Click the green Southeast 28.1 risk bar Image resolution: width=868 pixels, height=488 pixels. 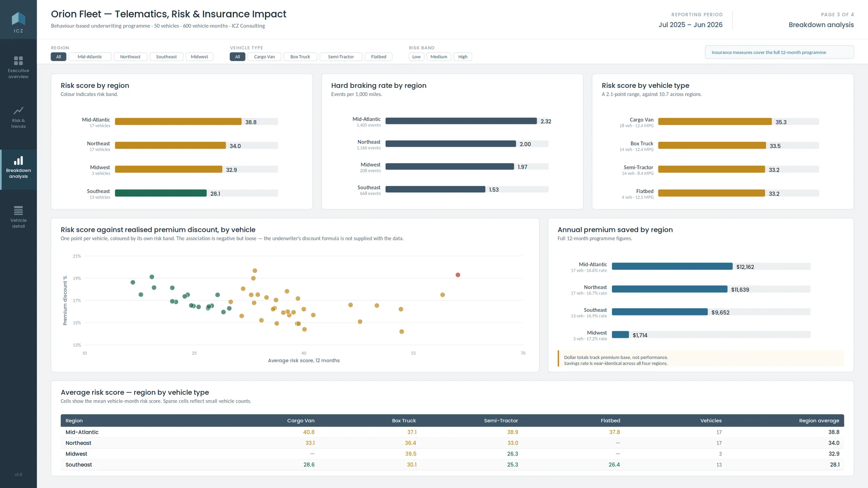coord(161,193)
